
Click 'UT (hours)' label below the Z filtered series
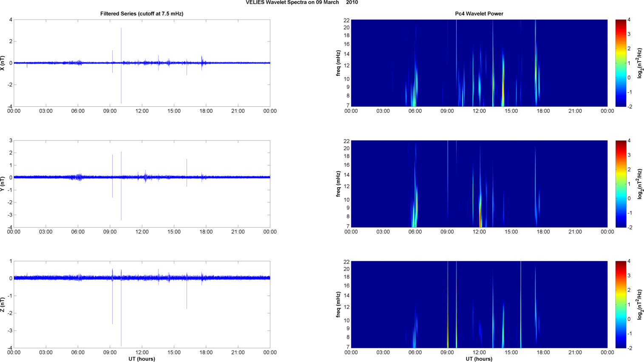pos(142,359)
